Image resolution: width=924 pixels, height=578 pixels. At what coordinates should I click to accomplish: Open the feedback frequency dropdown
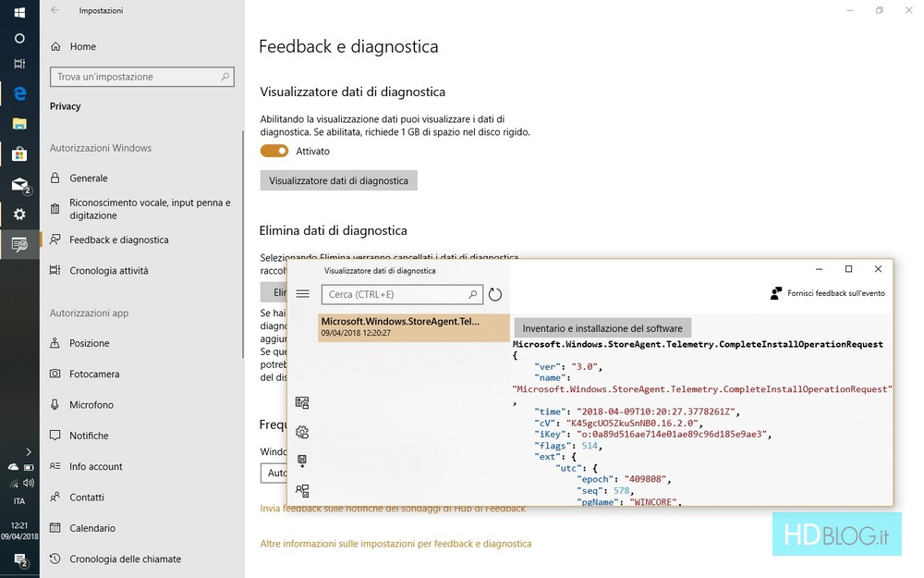[274, 473]
